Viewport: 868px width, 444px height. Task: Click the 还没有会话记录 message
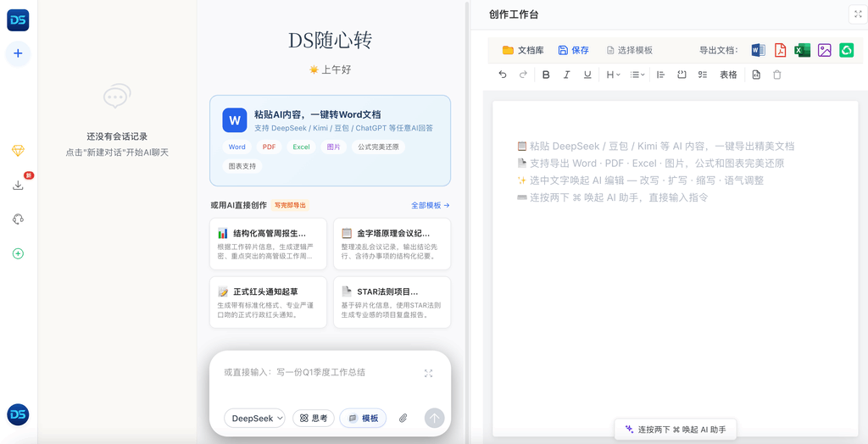point(117,136)
